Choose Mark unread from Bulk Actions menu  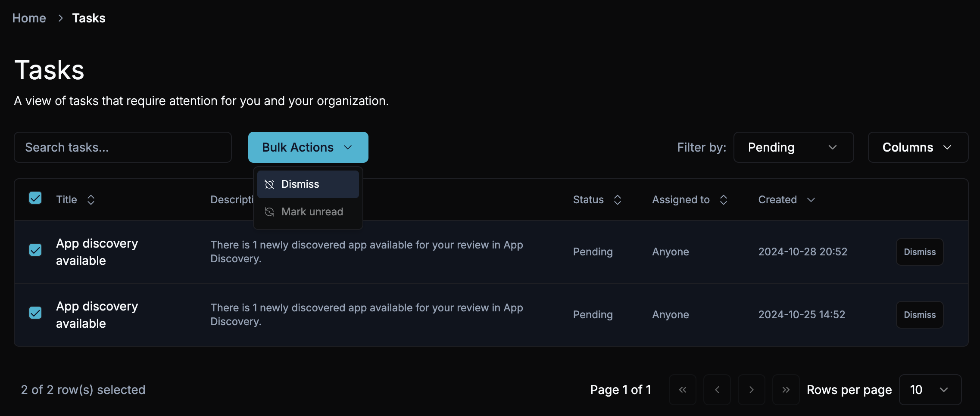pos(308,211)
